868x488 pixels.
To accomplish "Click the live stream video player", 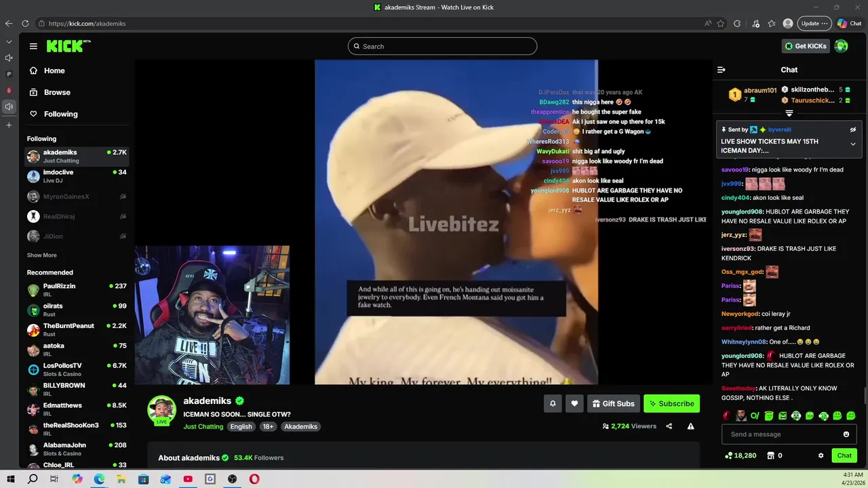I will click(x=423, y=222).
